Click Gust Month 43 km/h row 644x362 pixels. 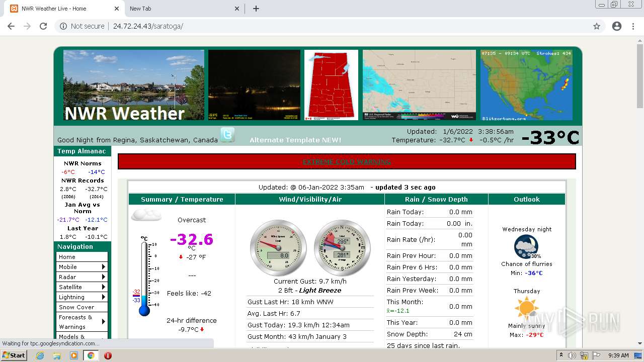pos(310,336)
